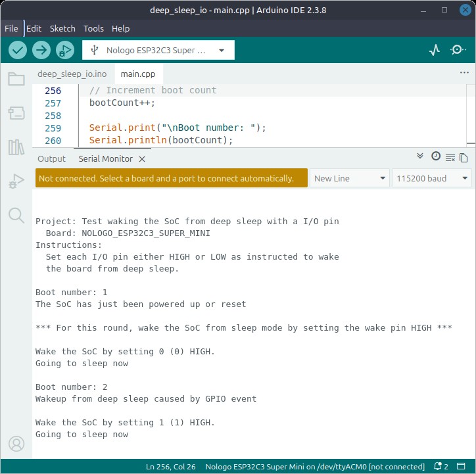This screenshot has height=474, width=476.
Task: Toggle timestamp clock icon in Serial Monitor
Action: 436,156
